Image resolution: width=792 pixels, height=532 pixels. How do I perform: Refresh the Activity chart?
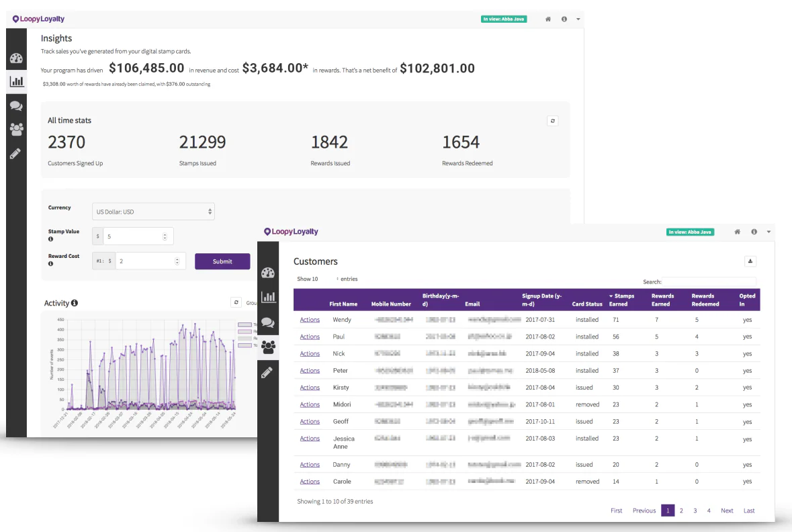tap(236, 302)
